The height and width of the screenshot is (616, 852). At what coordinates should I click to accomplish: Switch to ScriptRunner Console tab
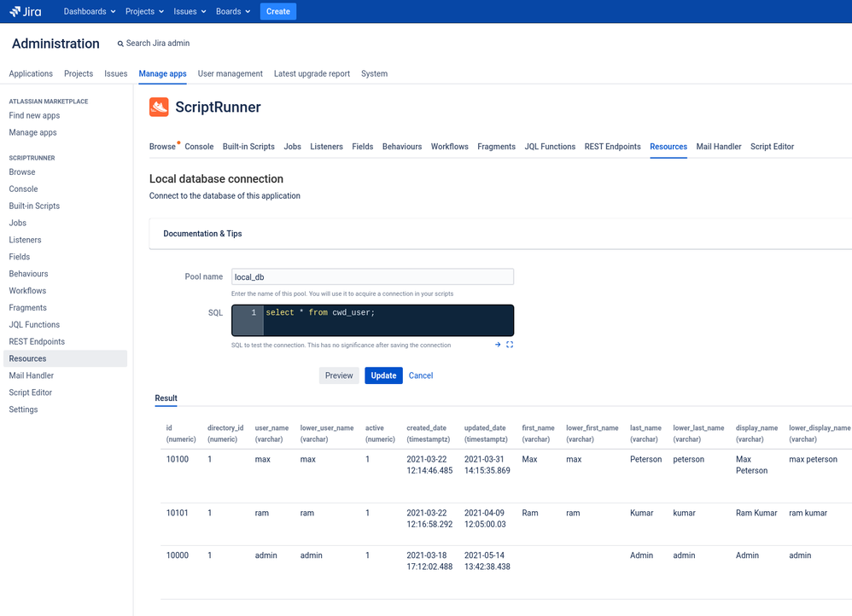pyautogui.click(x=199, y=147)
